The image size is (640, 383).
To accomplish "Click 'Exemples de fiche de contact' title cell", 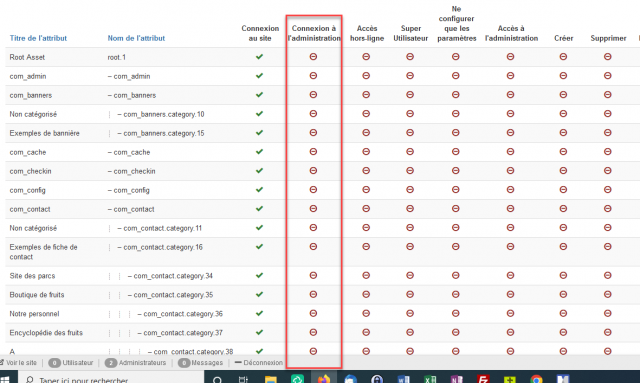I will 43,252.
